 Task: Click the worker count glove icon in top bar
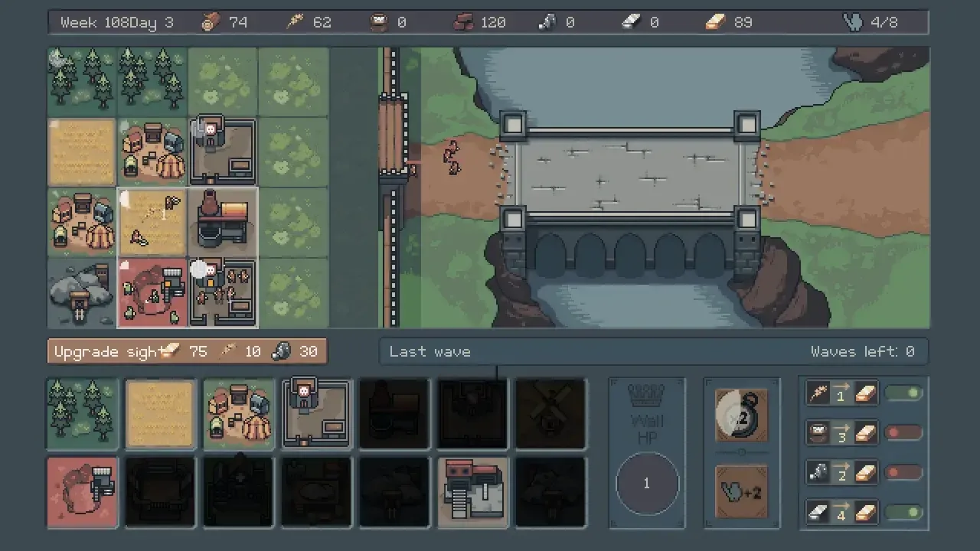(x=854, y=22)
